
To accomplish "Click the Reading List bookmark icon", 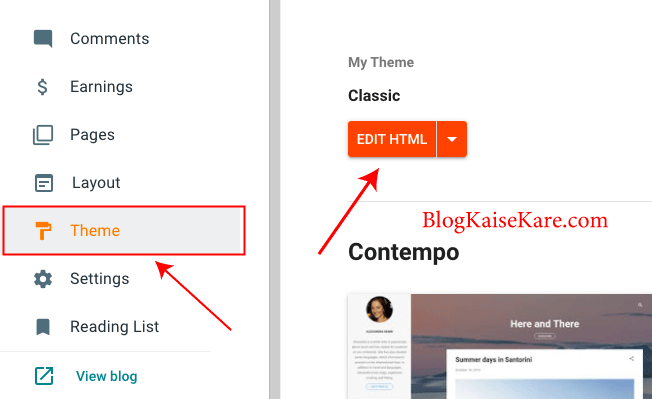I will (43, 327).
